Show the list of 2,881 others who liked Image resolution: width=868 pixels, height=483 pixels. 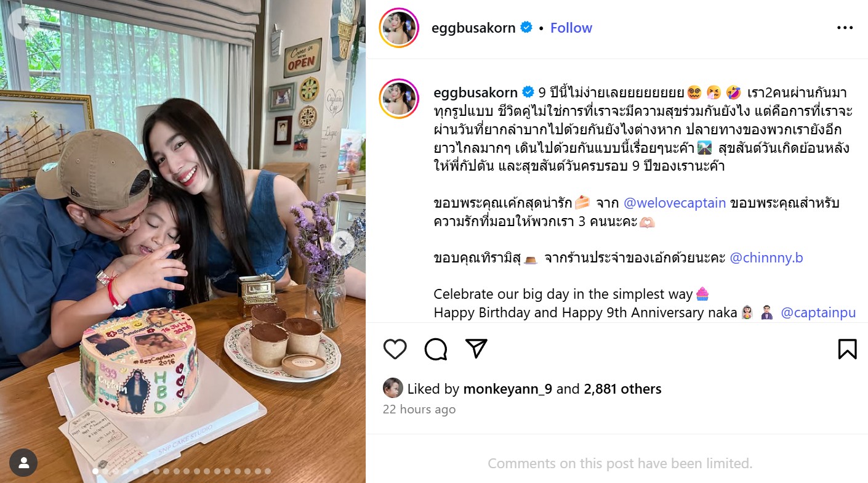[622, 389]
